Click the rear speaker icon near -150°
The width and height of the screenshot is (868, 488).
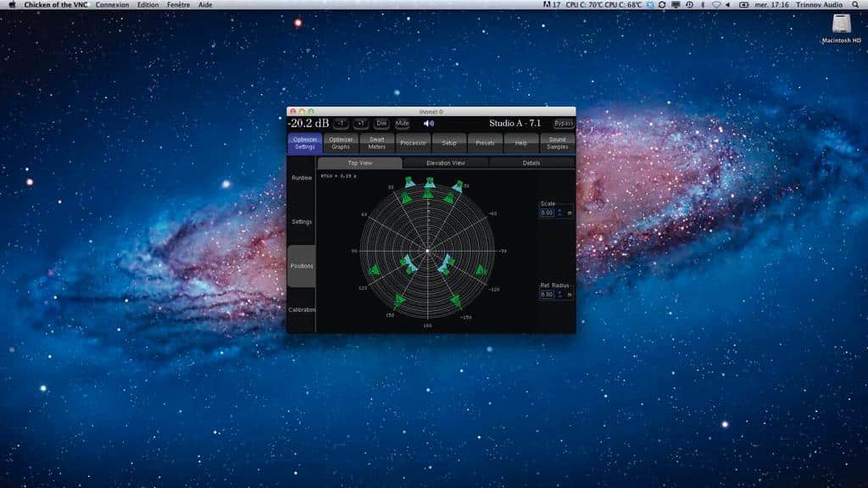click(x=457, y=301)
